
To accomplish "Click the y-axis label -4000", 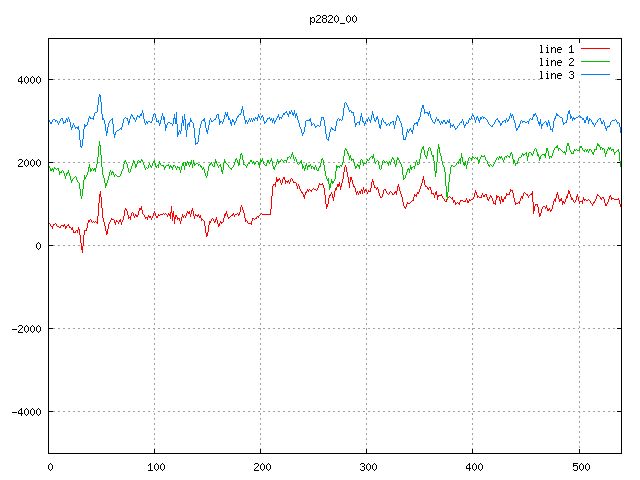I will (27, 412).
